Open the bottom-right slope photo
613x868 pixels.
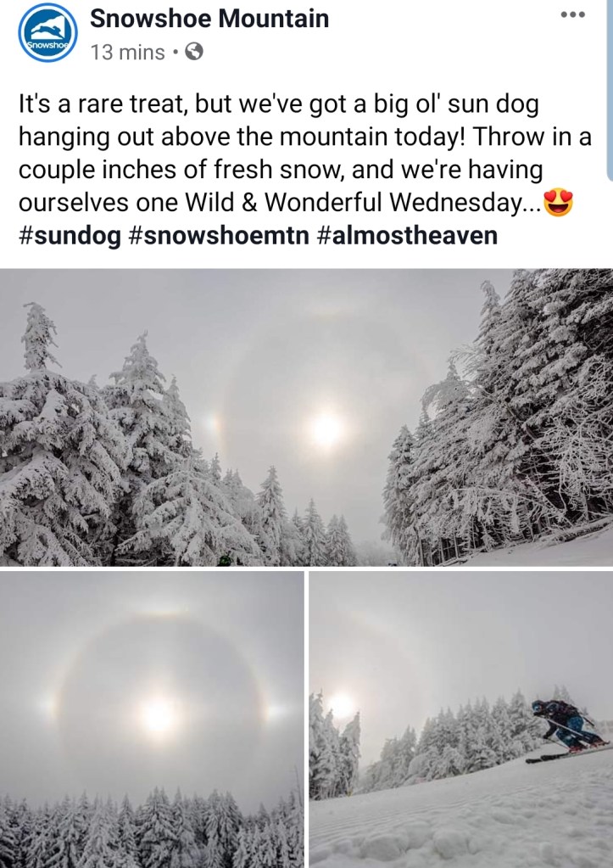pos(461,719)
